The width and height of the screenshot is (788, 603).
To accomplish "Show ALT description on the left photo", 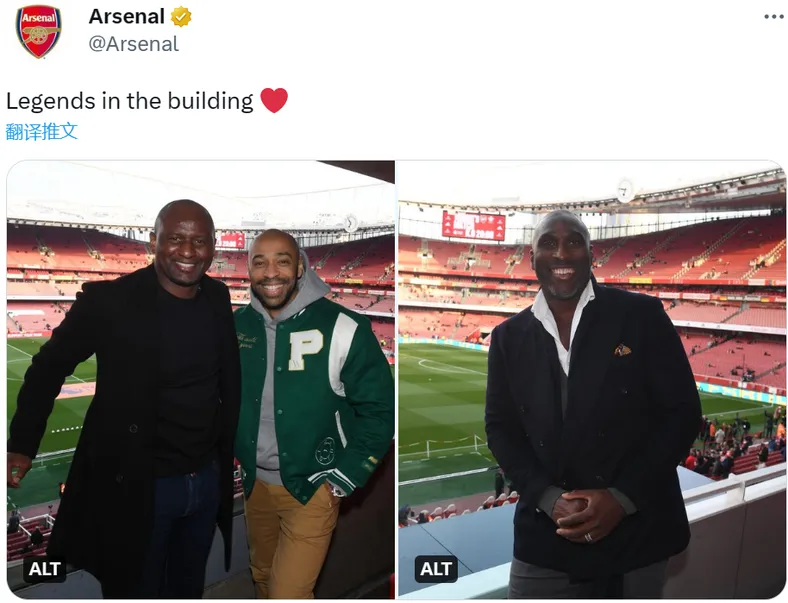I will (44, 569).
